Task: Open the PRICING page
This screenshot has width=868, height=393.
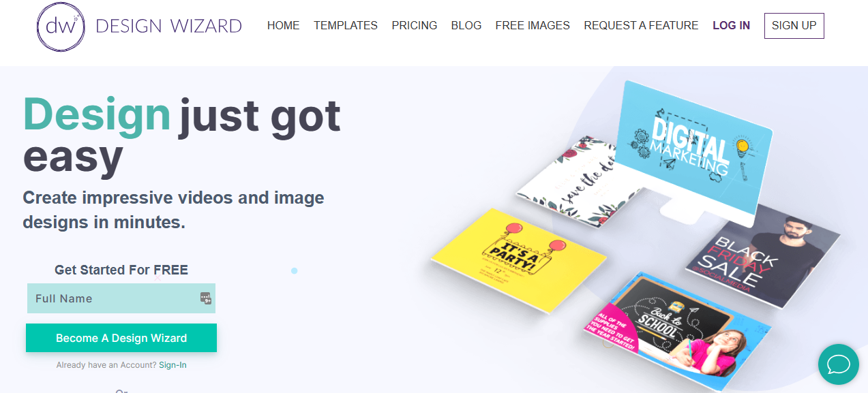Action: pyautogui.click(x=415, y=25)
